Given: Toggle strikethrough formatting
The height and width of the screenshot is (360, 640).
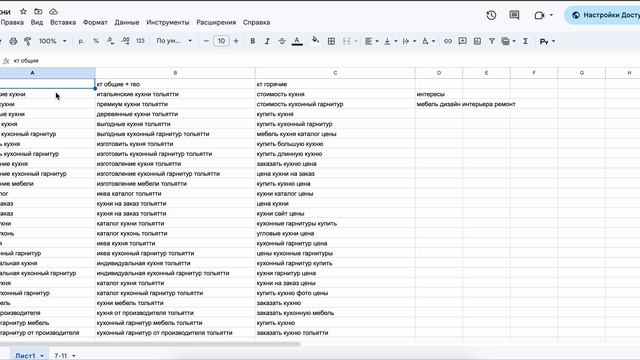Looking at the screenshot, I should [282, 41].
